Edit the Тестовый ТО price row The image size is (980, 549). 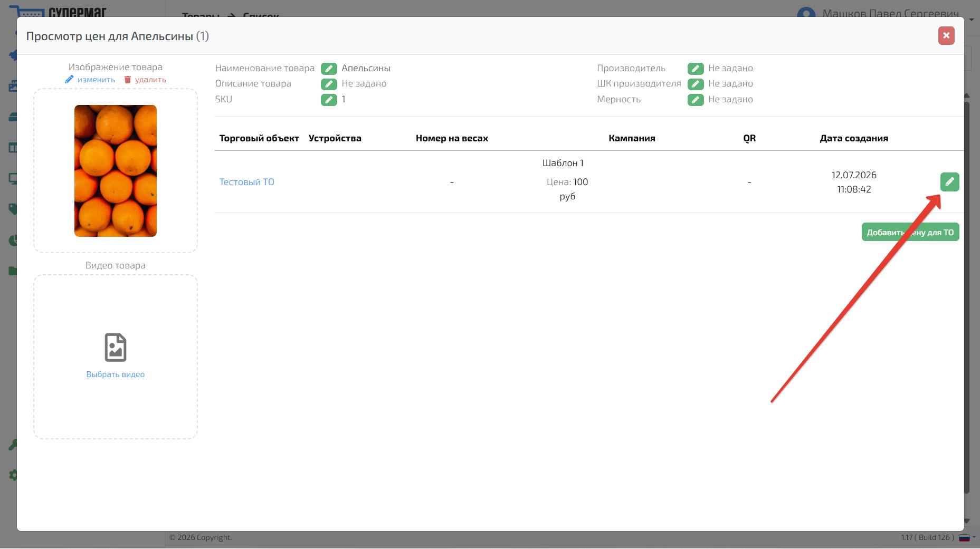(x=949, y=182)
